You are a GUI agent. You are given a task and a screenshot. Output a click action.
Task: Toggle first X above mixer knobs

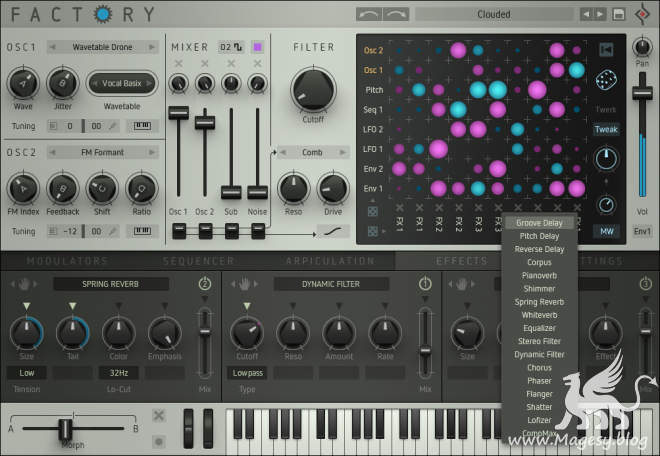(x=178, y=64)
